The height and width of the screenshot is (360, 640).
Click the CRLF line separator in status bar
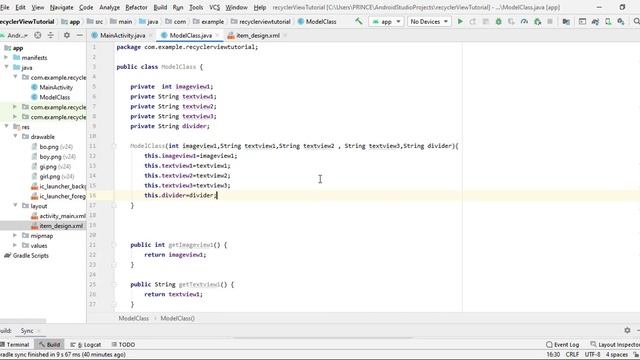572,354
